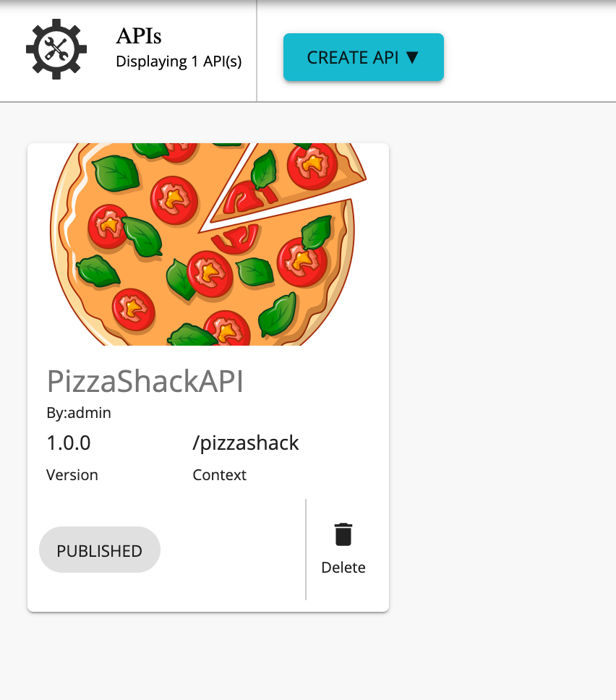Click the gear-and-tools APIs logo icon

pos(56,49)
